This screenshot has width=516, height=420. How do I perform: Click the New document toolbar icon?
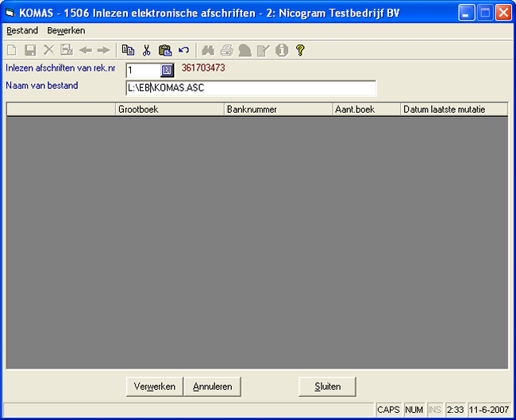click(12, 50)
